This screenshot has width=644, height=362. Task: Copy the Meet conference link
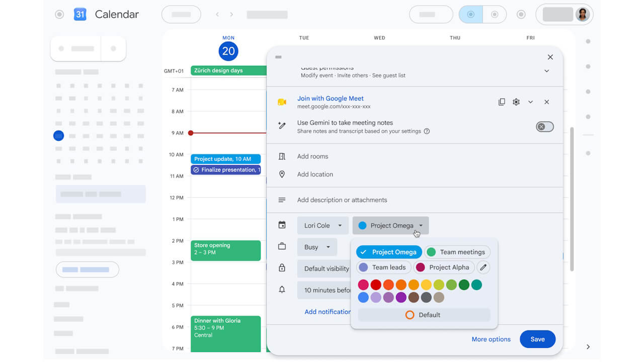click(502, 102)
